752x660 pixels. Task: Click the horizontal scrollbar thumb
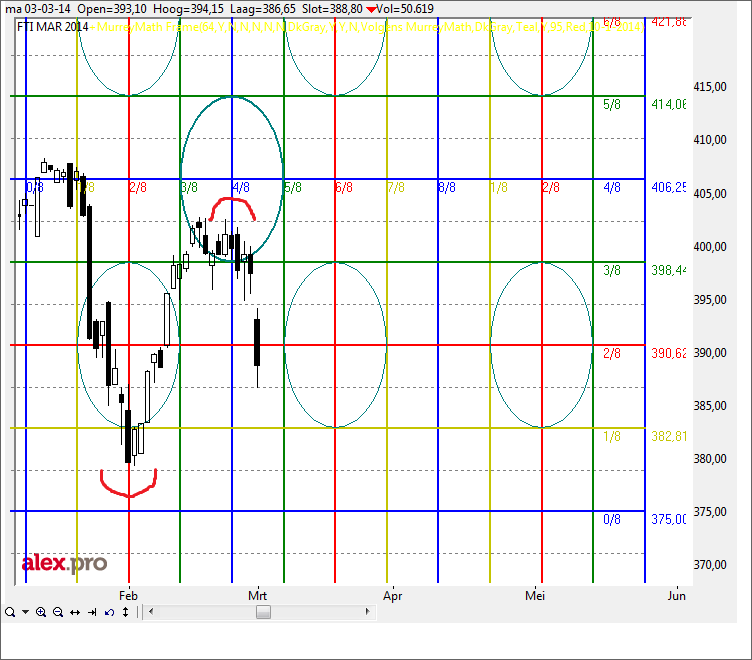[x=263, y=612]
